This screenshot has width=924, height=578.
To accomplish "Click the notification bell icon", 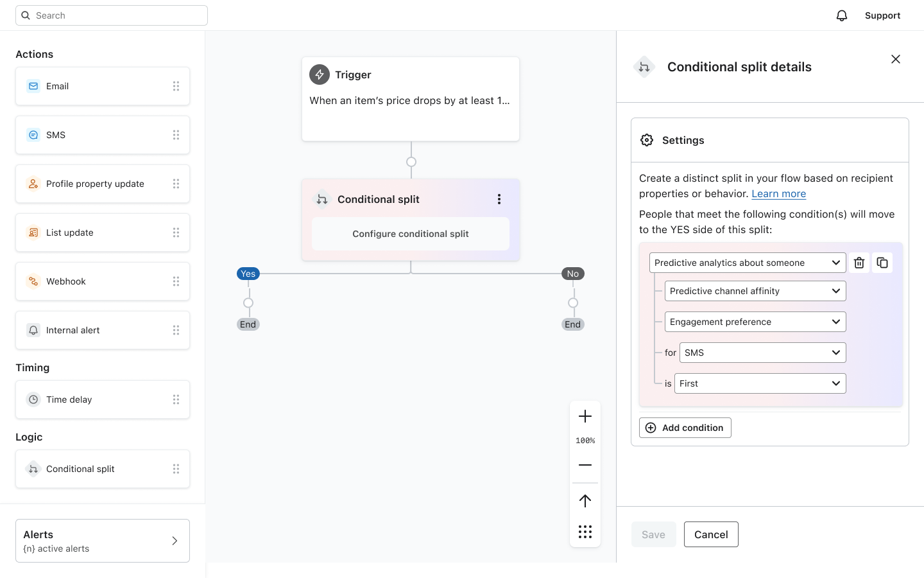I will pos(842,15).
